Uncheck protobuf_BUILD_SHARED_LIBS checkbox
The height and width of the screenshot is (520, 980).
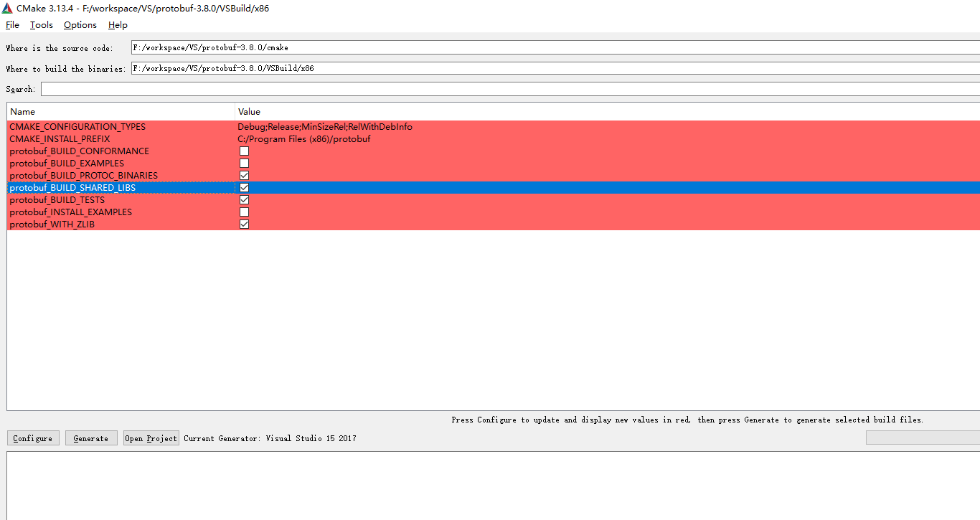(245, 188)
